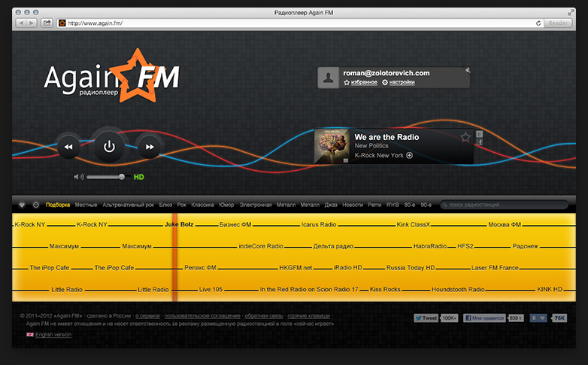Select the Юмор tab
Screen dimensions: 588x365
click(226, 205)
